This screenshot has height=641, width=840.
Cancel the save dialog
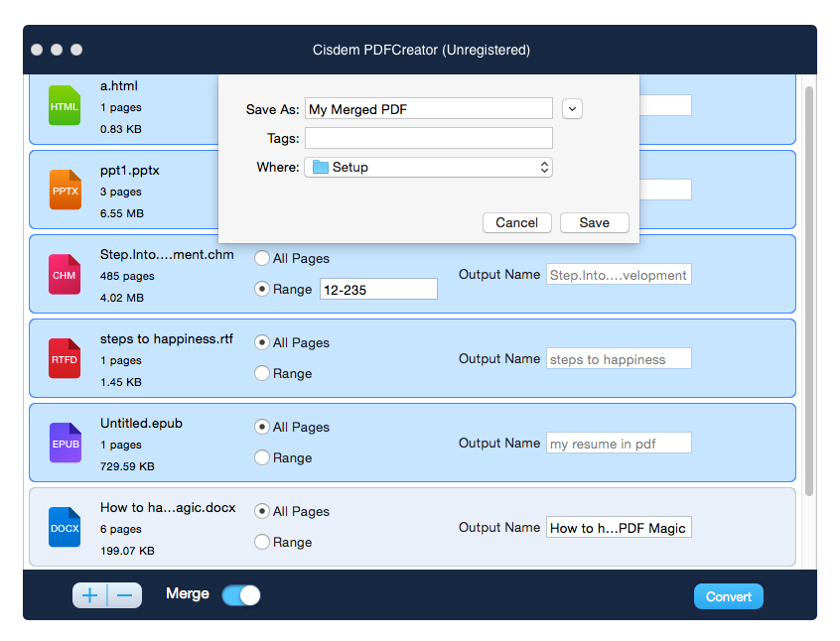[516, 222]
